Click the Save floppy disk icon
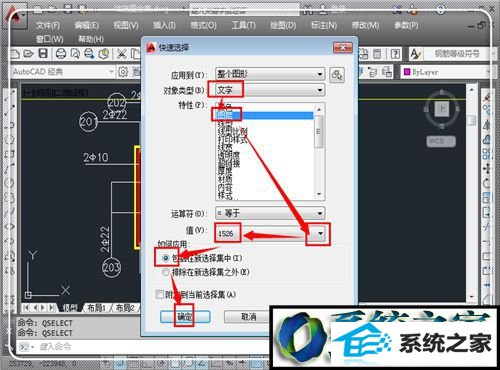The image size is (500, 370). tap(43, 54)
